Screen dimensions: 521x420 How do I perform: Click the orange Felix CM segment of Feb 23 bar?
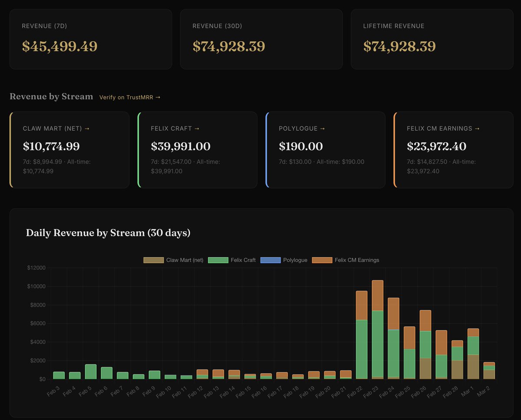(x=378, y=295)
